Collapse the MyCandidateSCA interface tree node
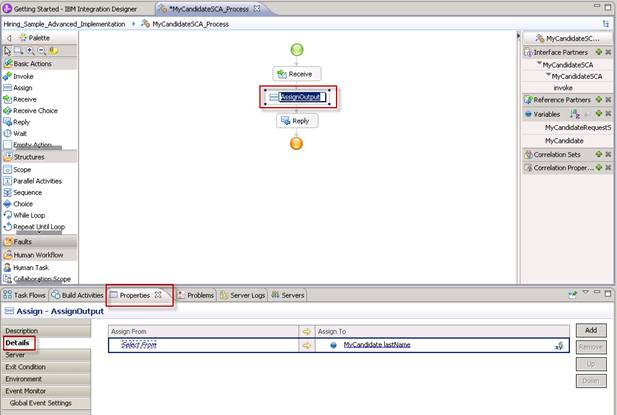The width and height of the screenshot is (617, 415). point(540,64)
